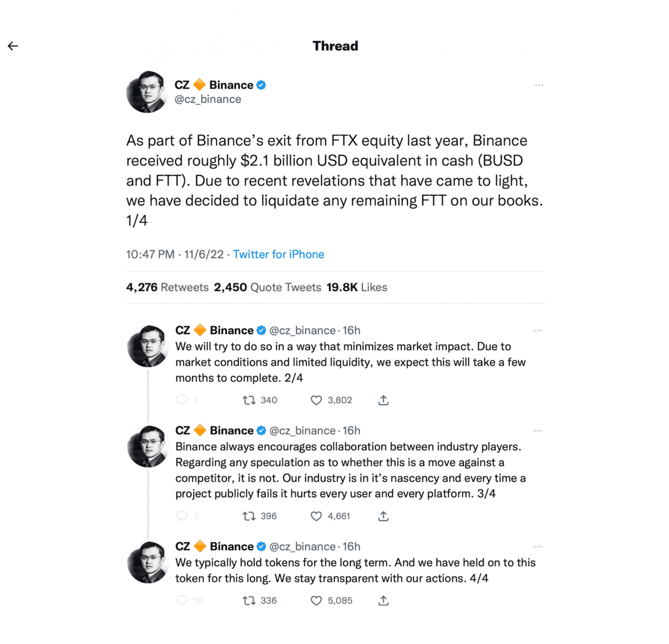Like the tweet ending in 2/4

316,400
